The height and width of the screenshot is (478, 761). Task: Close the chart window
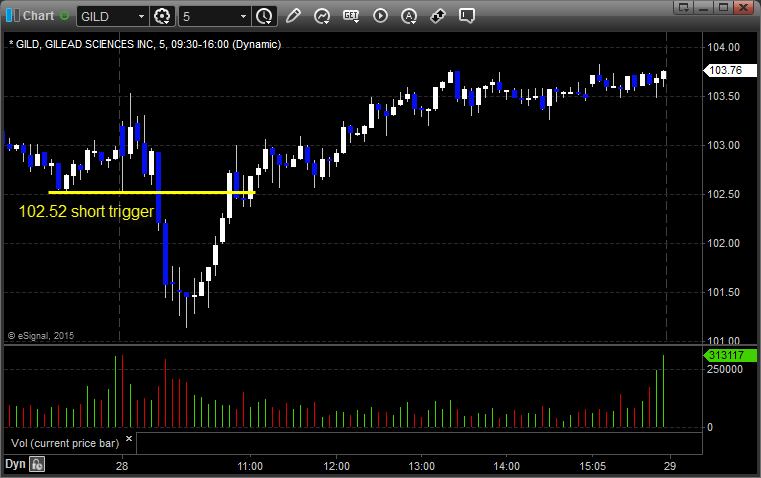click(743, 7)
